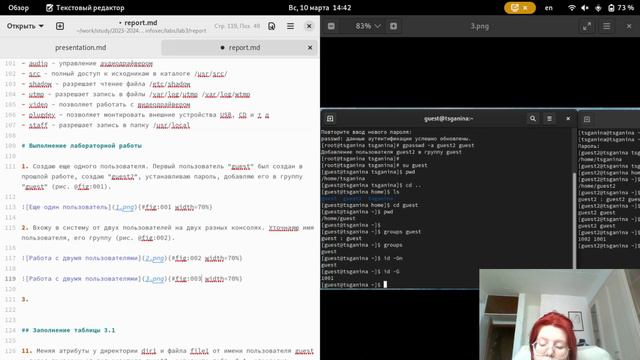Zoom out in the image viewer

point(331,26)
